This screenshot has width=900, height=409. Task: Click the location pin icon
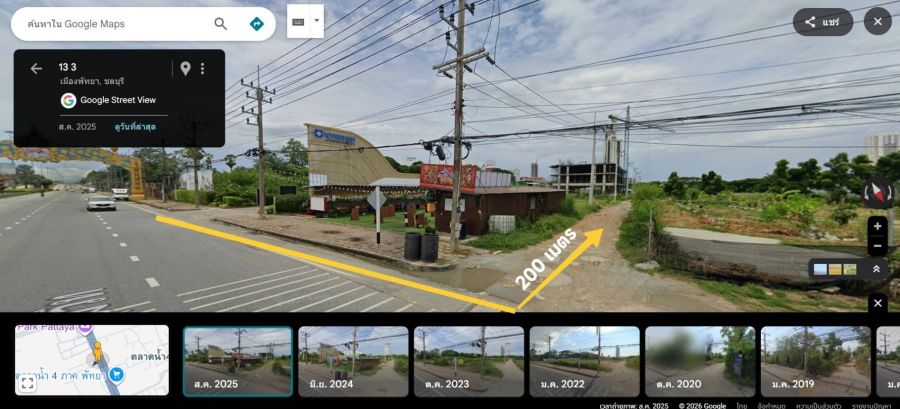point(185,69)
